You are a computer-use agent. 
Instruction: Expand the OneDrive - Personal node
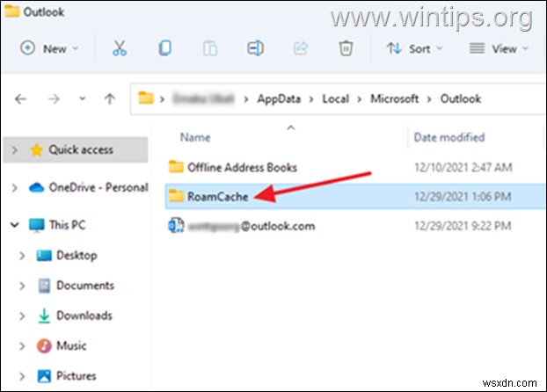point(14,188)
